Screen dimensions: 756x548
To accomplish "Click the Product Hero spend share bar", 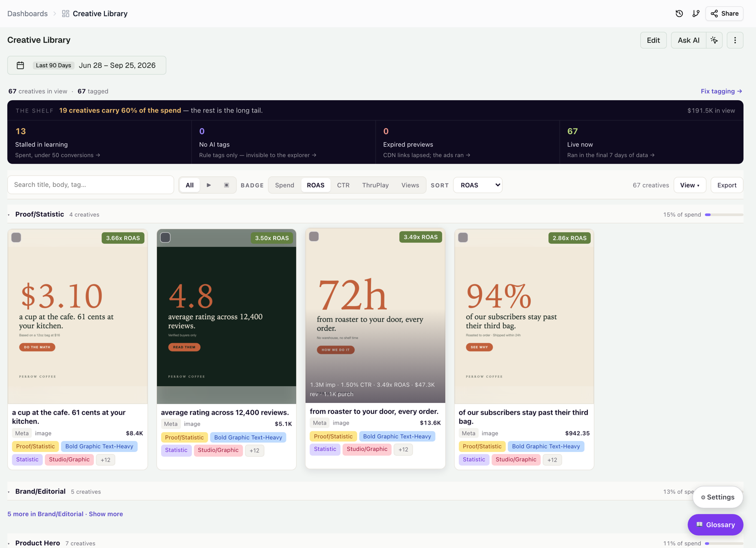I will [x=724, y=544].
